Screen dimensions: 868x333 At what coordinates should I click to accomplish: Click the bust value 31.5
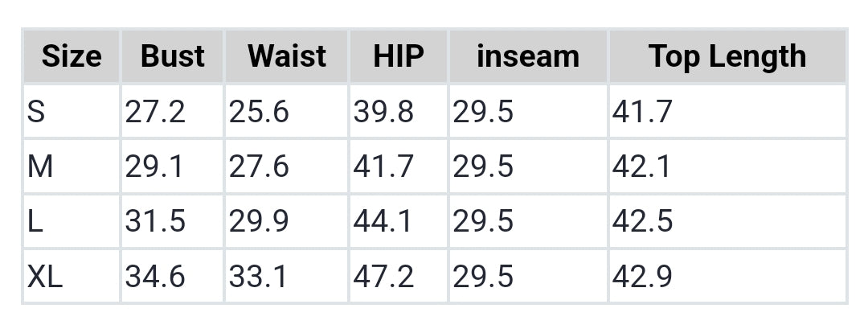155,221
